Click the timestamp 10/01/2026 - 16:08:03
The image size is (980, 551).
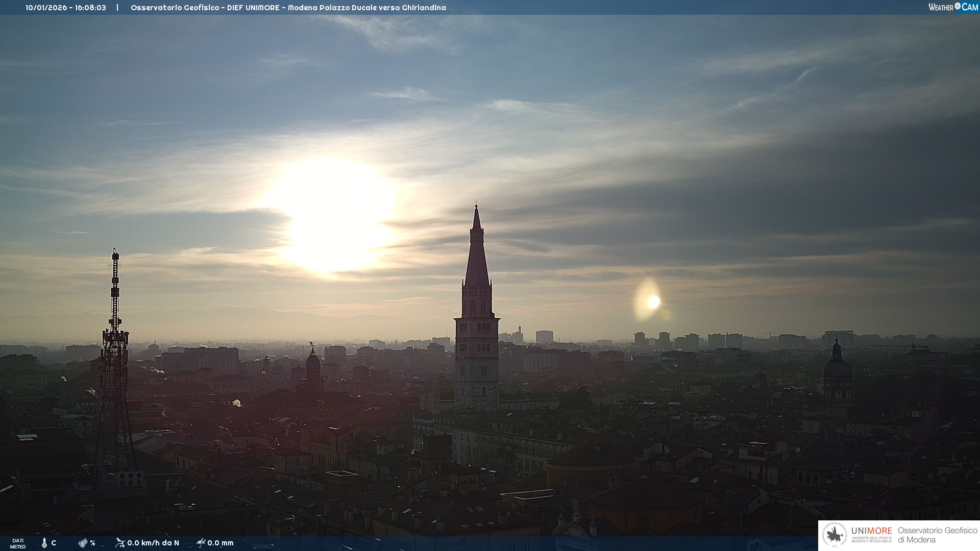click(66, 8)
